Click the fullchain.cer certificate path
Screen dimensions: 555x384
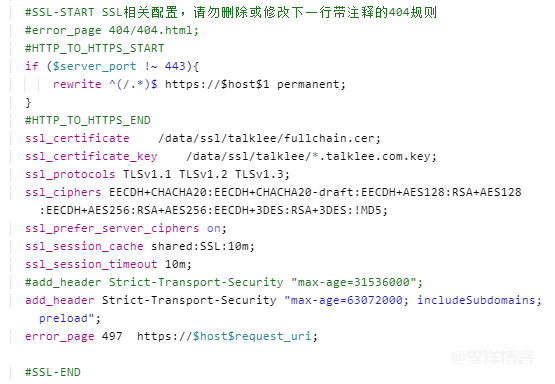tap(269, 138)
